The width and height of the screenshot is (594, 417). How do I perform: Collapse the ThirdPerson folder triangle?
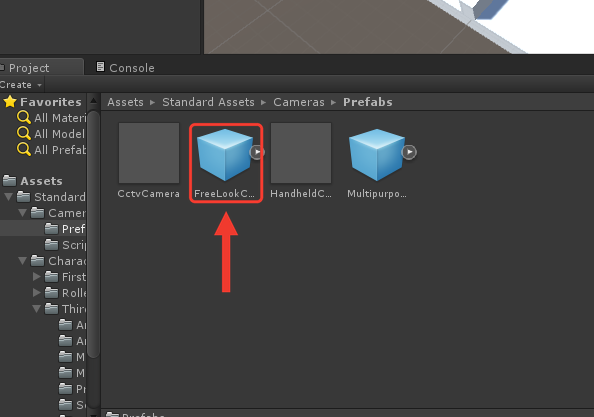pos(36,309)
